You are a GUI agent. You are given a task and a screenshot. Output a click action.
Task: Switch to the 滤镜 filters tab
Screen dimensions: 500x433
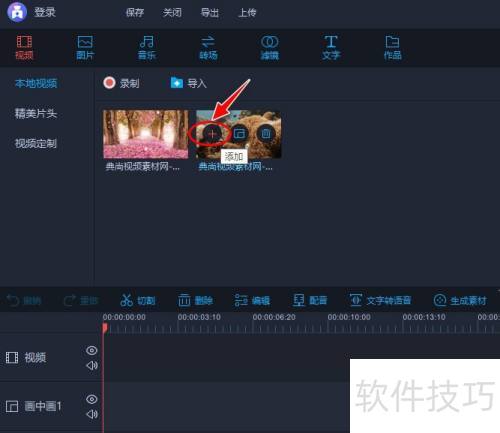tap(269, 47)
